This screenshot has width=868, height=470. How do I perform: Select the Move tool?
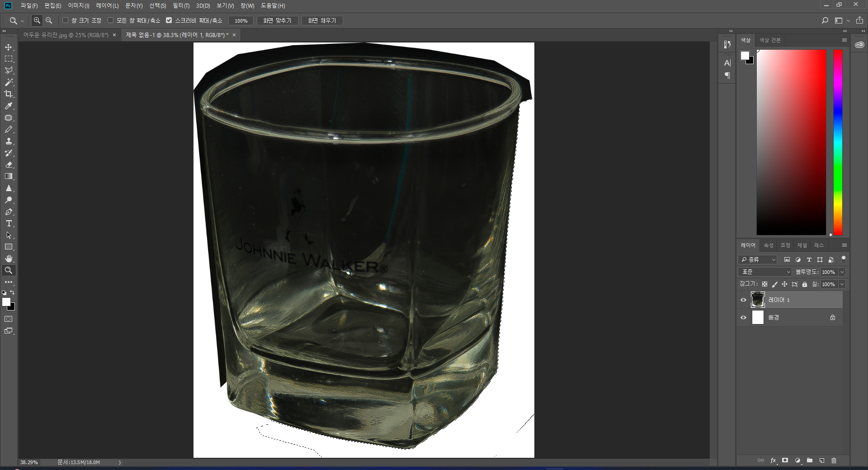pyautogui.click(x=9, y=47)
